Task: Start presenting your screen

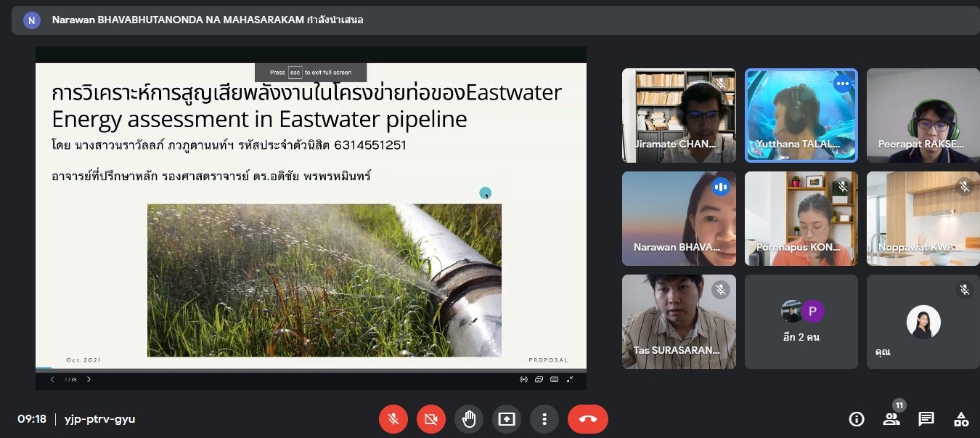Action: pos(507,419)
